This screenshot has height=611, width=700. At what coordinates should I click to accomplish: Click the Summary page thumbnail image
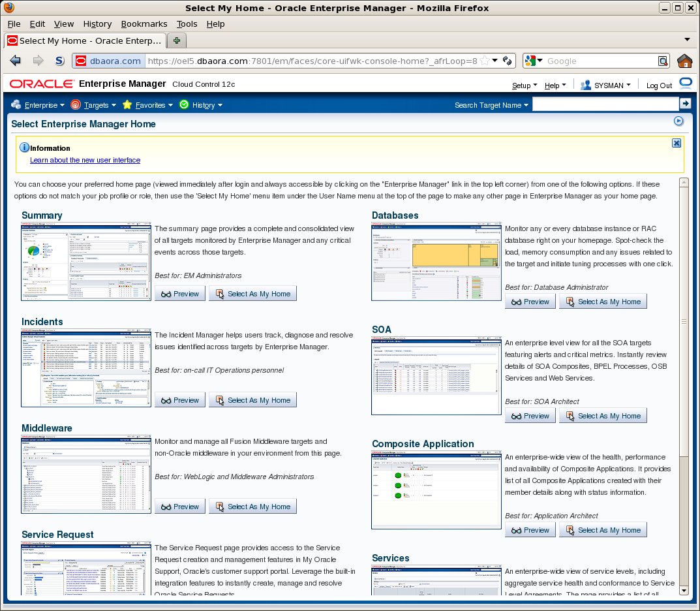[86, 261]
